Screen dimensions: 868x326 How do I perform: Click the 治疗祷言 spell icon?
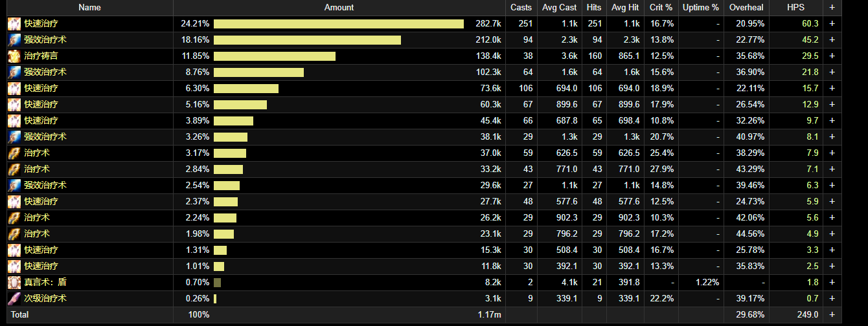[x=14, y=56]
